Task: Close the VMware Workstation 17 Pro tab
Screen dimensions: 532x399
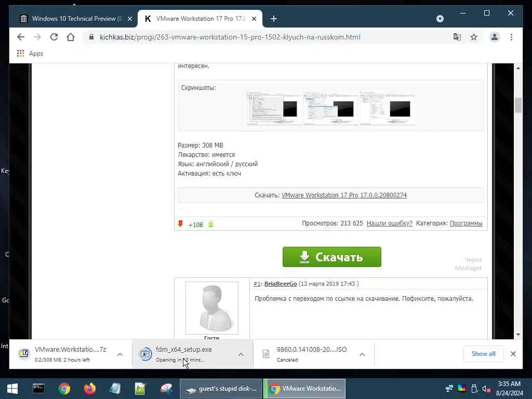Action: pos(254,19)
